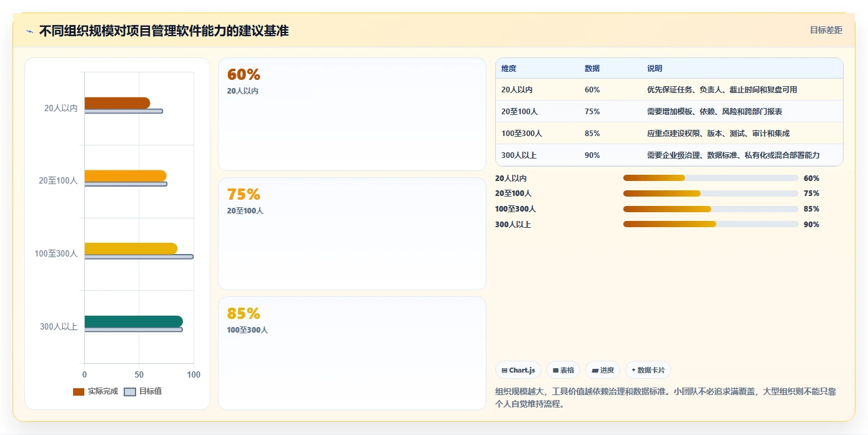This screenshot has width=868, height=435.
Task: Click the description 需要增加模板、依赖、风险和跨部门报表
Action: 714,112
